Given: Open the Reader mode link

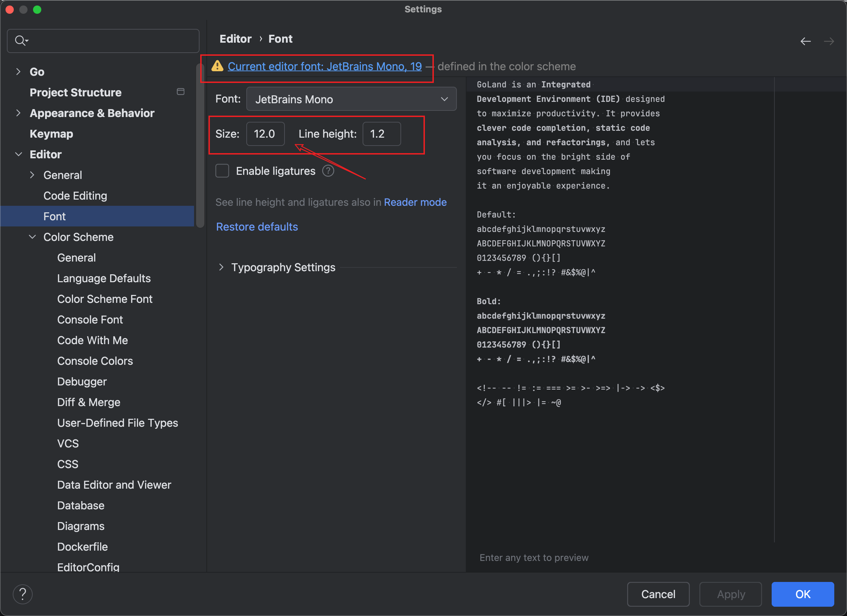Looking at the screenshot, I should 415,202.
